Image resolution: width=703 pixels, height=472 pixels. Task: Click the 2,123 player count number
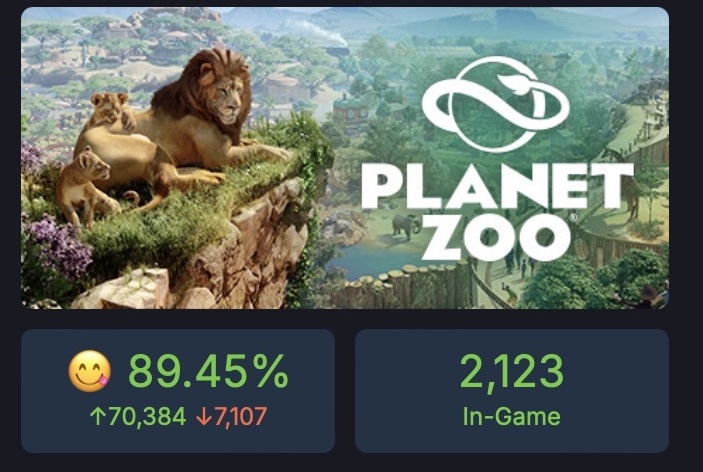(x=512, y=372)
